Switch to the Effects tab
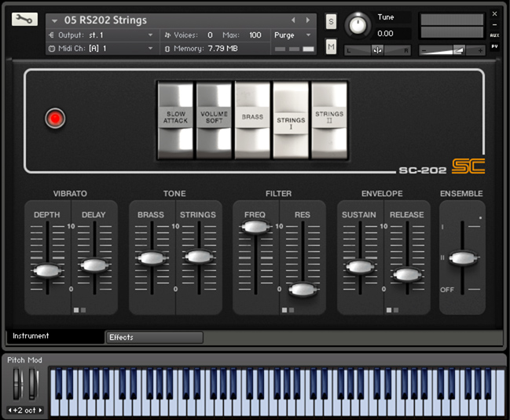 (x=154, y=338)
